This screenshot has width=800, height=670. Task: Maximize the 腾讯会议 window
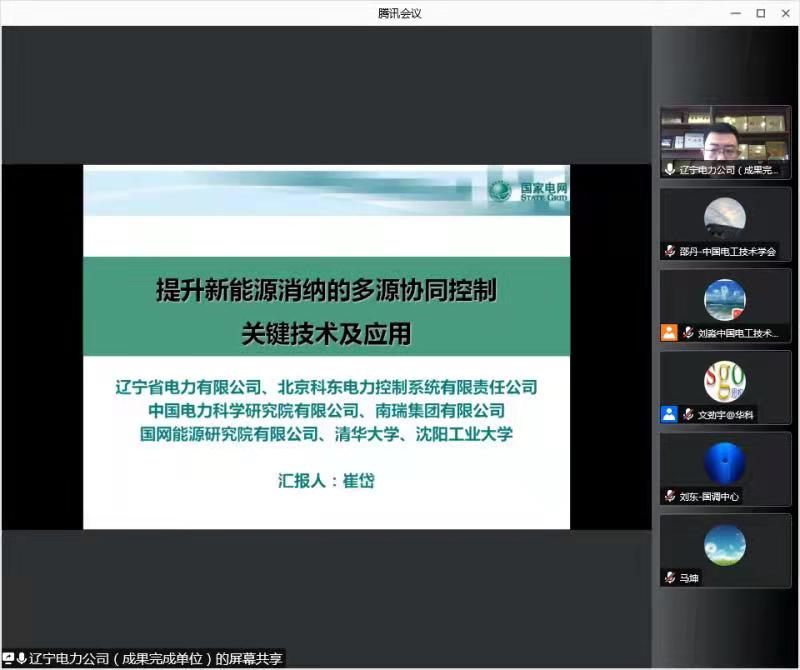click(x=760, y=13)
